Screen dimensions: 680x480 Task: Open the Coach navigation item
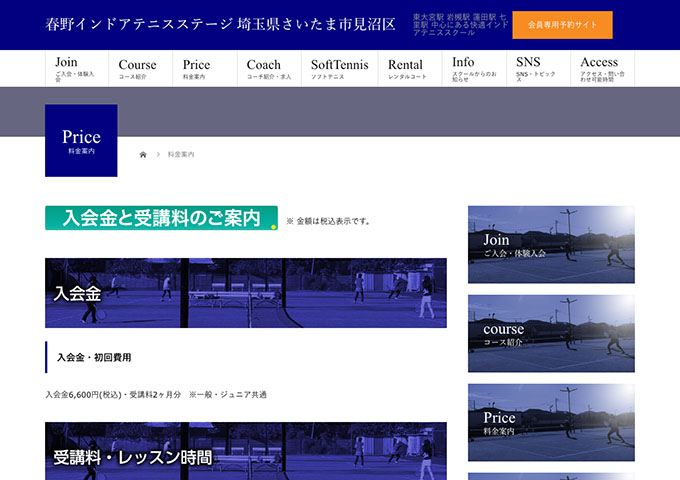[x=269, y=69]
